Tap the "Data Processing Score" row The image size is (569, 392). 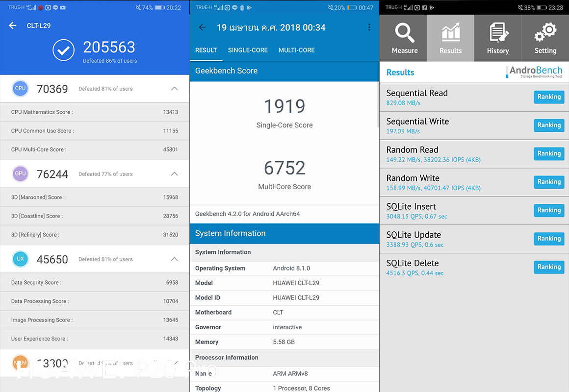(x=95, y=301)
